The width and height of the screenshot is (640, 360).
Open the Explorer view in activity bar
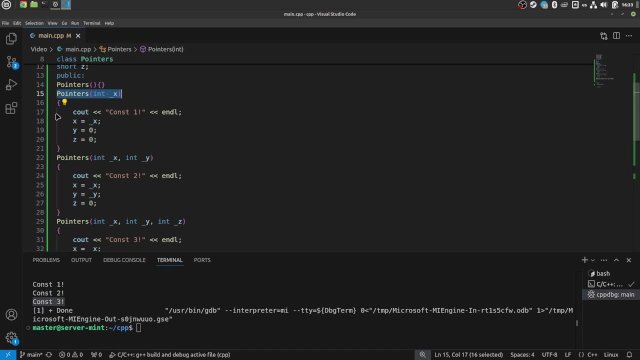point(11,39)
